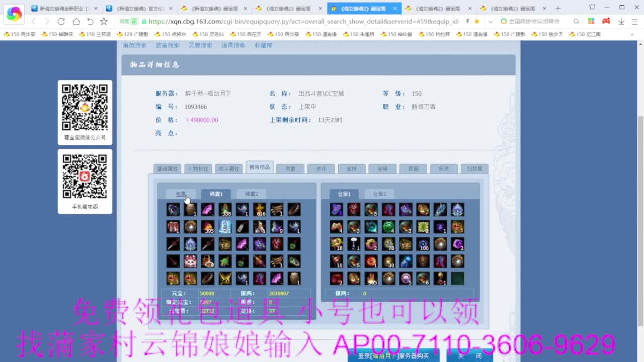Open the 道具搜索 link
The width and height of the screenshot is (644, 362).
pos(233,45)
